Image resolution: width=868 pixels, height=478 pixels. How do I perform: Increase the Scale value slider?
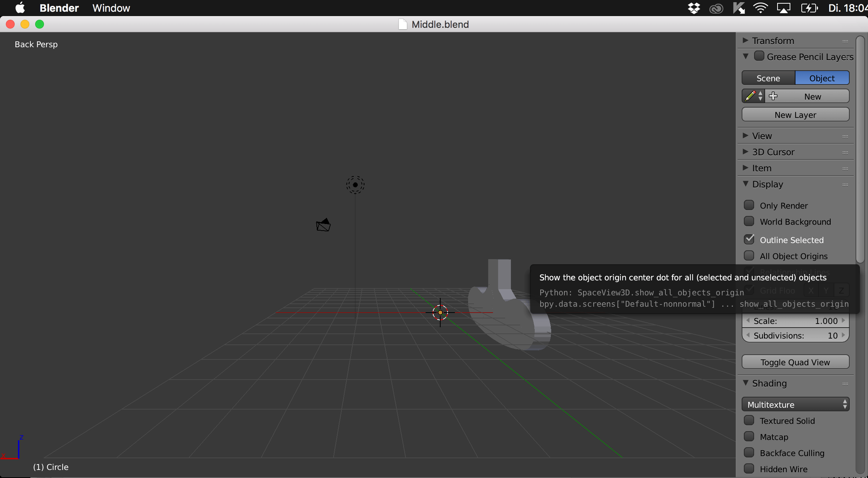tap(844, 321)
